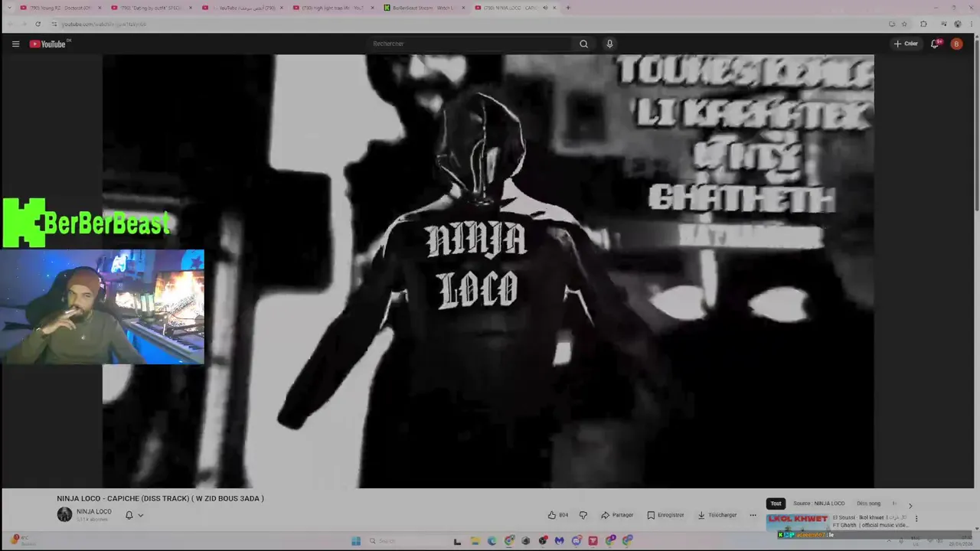This screenshot has width=980, height=551.
Task: Click the Créer create button
Action: tap(906, 44)
